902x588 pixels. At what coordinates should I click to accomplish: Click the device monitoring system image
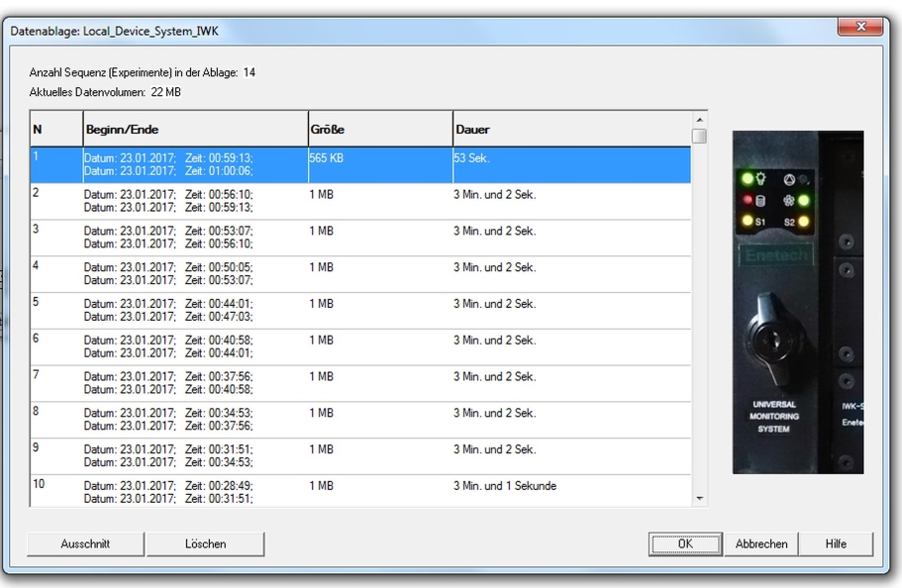coord(797,302)
